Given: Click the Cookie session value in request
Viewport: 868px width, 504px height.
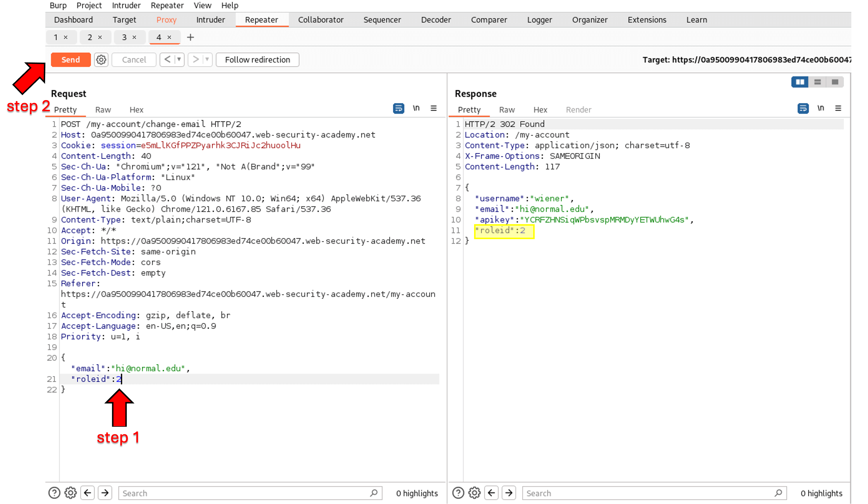Looking at the screenshot, I should pyautogui.click(x=220, y=145).
